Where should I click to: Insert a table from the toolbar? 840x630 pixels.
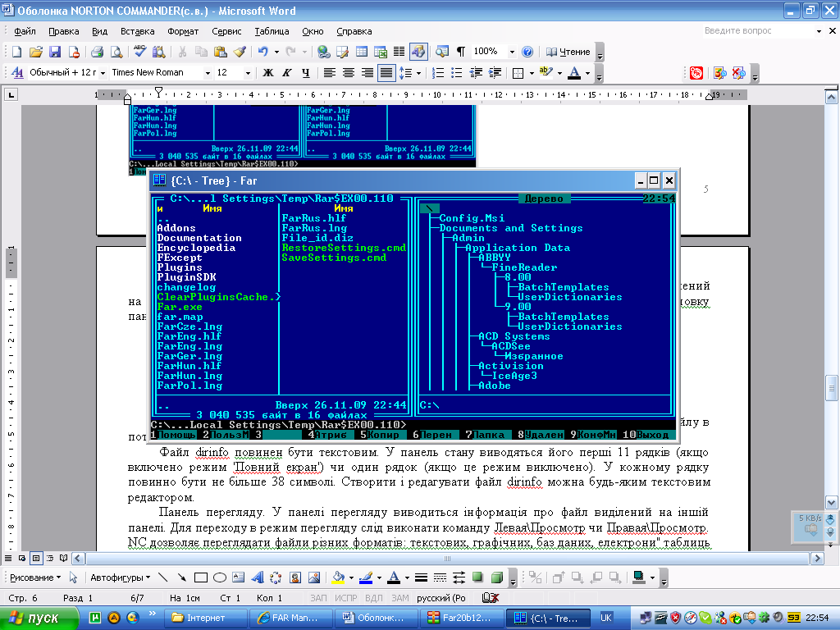(362, 52)
